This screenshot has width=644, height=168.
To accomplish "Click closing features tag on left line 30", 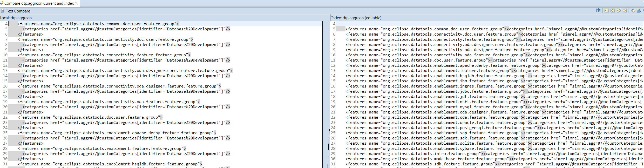I will tap(30, 159).
